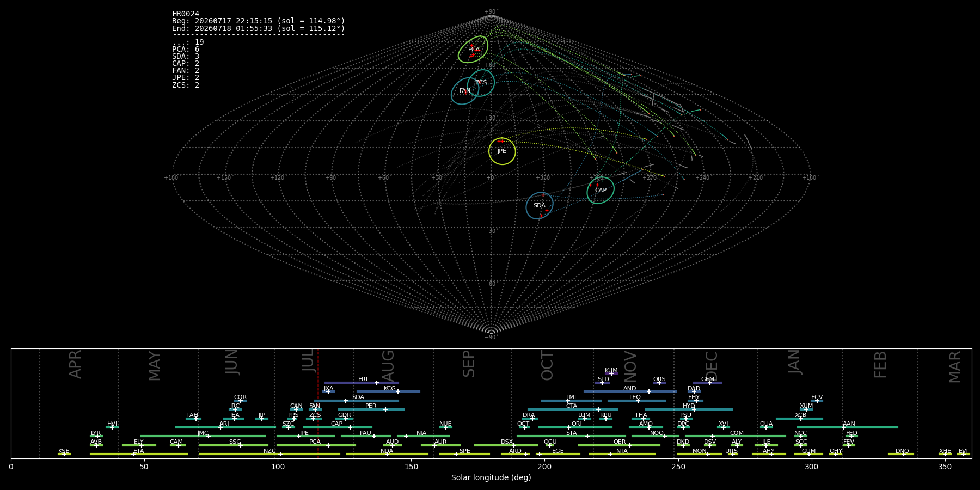980x490 pixels.
Task: Click the '...: 19' count row
Action: [x=188, y=42]
